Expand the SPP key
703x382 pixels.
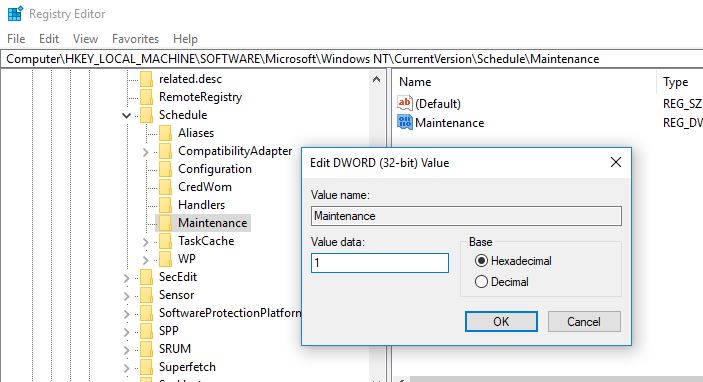click(126, 332)
